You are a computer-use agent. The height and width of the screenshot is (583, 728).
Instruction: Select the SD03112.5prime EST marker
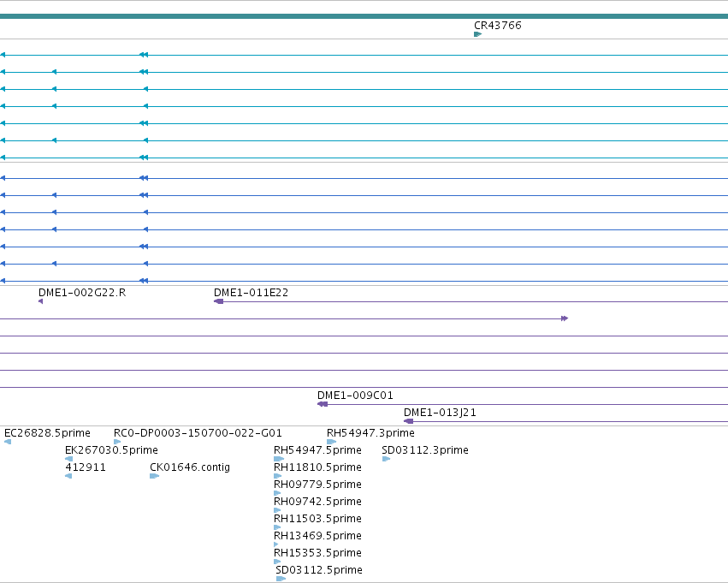point(281,579)
